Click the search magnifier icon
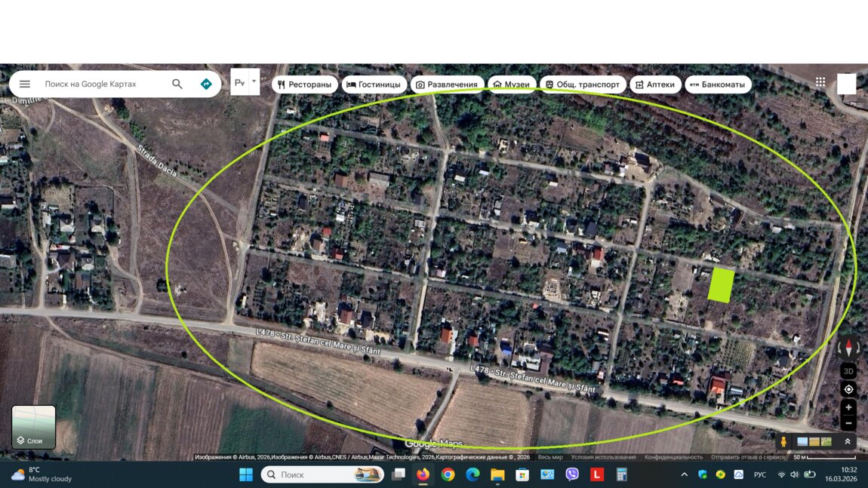Image resolution: width=868 pixels, height=488 pixels. (x=177, y=84)
